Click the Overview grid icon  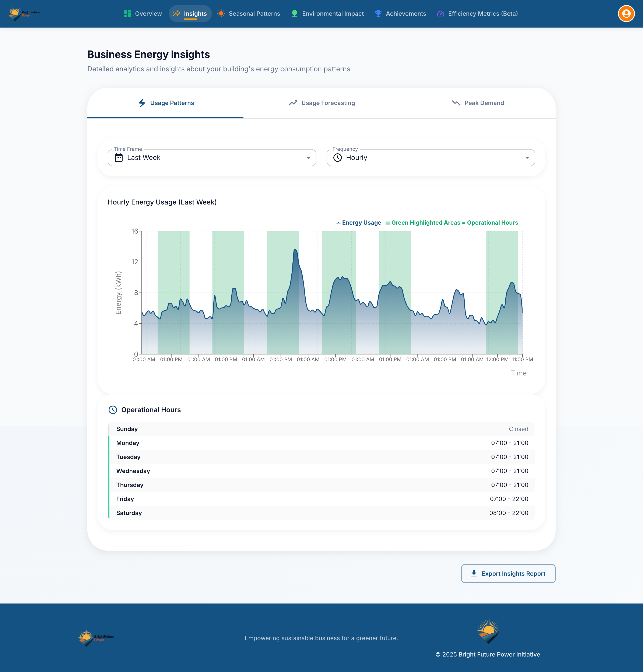[127, 14]
